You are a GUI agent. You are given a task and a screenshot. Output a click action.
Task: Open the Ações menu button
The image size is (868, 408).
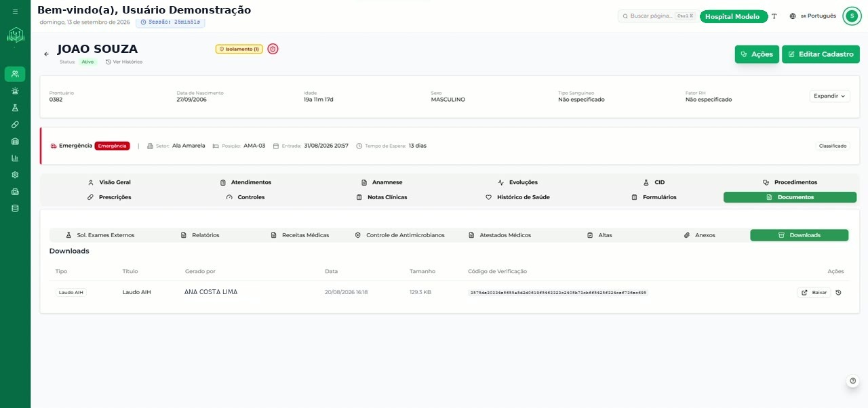point(757,54)
